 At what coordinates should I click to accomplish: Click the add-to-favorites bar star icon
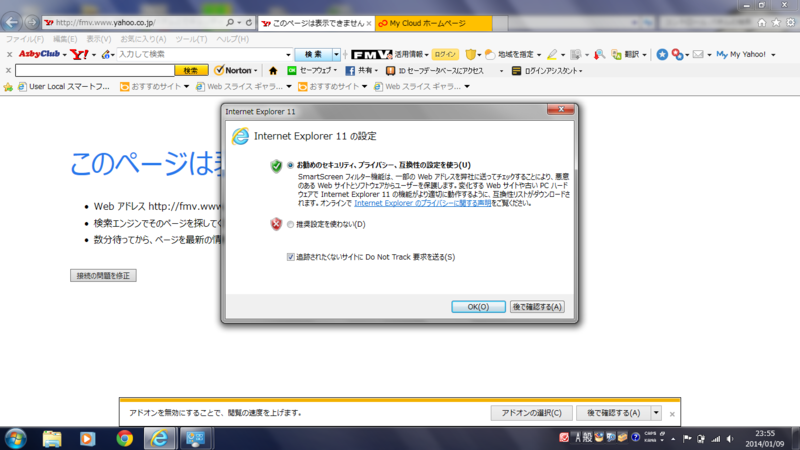point(8,87)
